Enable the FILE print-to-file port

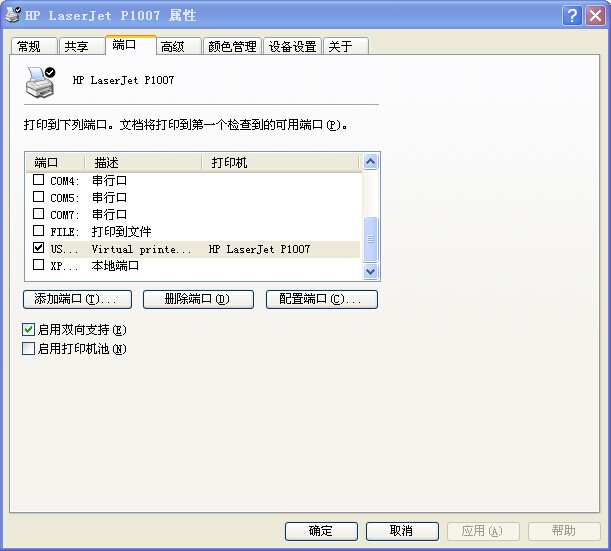click(39, 231)
